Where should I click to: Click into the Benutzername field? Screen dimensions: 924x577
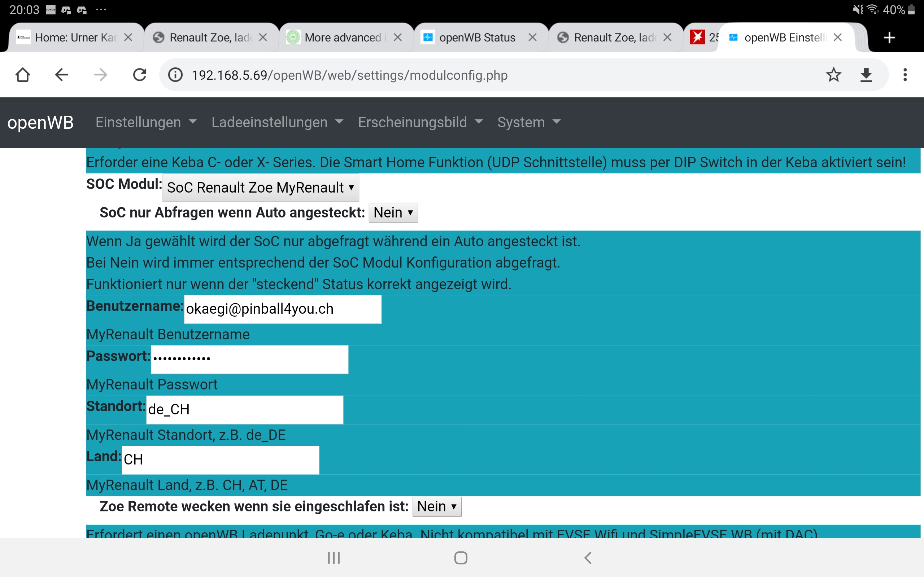(x=282, y=309)
